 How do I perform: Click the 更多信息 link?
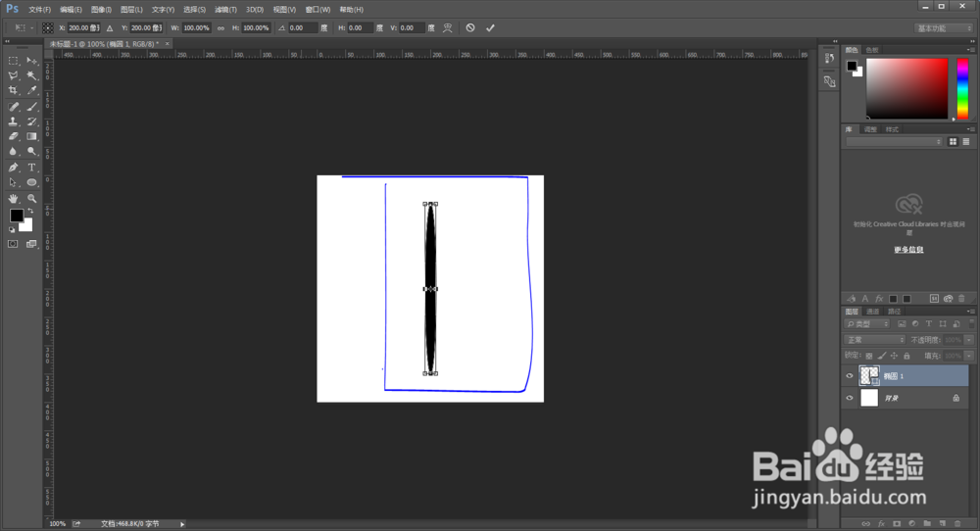coord(908,249)
